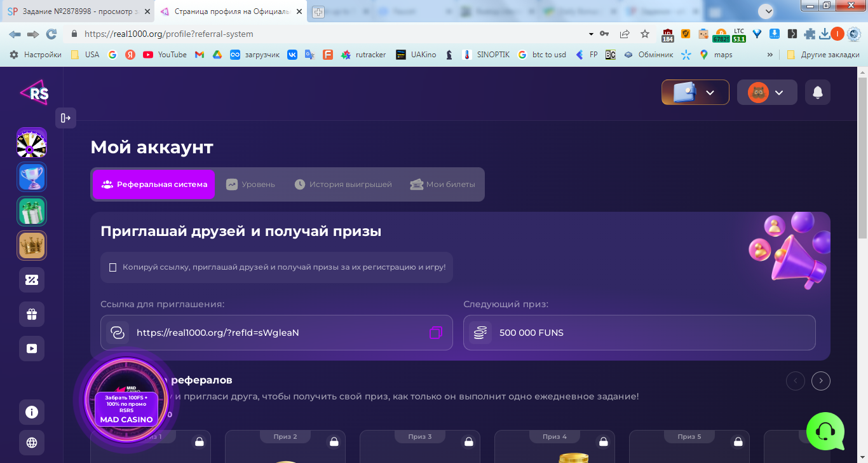The width and height of the screenshot is (868, 463).
Task: Open the video play sidebar icon
Action: click(x=32, y=349)
